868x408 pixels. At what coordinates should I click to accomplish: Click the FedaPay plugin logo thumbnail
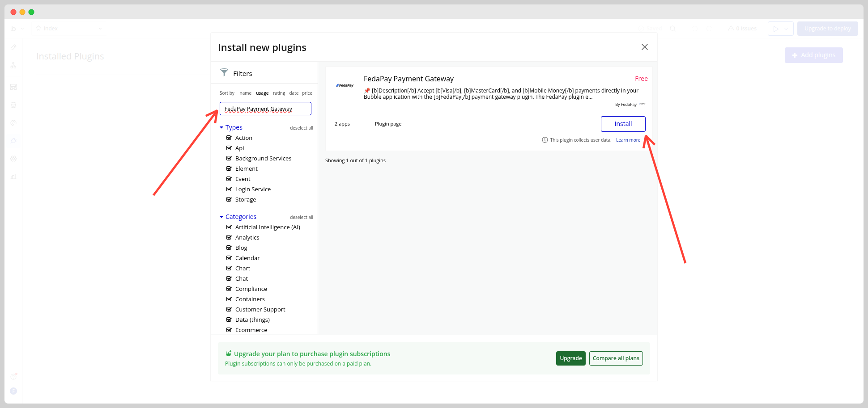pyautogui.click(x=345, y=85)
